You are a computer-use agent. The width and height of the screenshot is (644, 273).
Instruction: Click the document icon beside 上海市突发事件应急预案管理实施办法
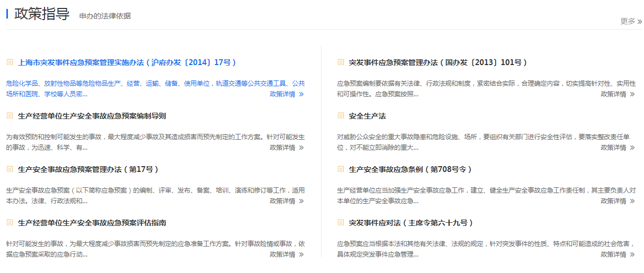pyautogui.click(x=10, y=62)
